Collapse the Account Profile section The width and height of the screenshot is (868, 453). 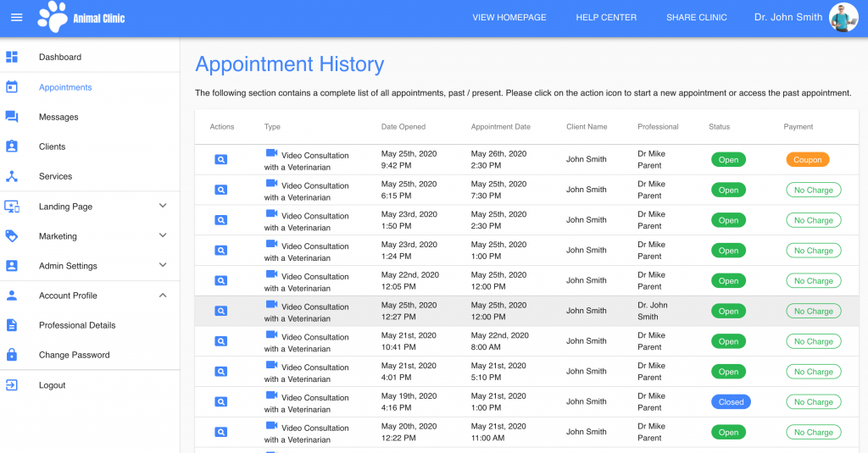[163, 296]
